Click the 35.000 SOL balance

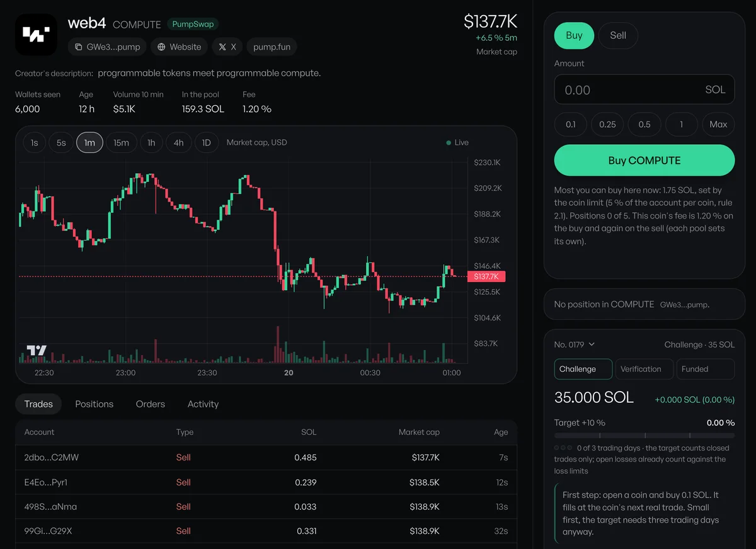point(594,398)
